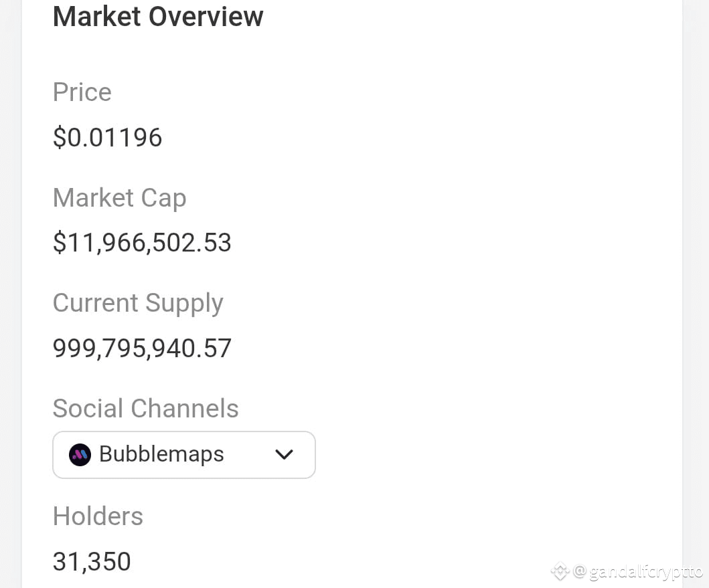Select the Bubblemaps text in dropdown

(161, 454)
